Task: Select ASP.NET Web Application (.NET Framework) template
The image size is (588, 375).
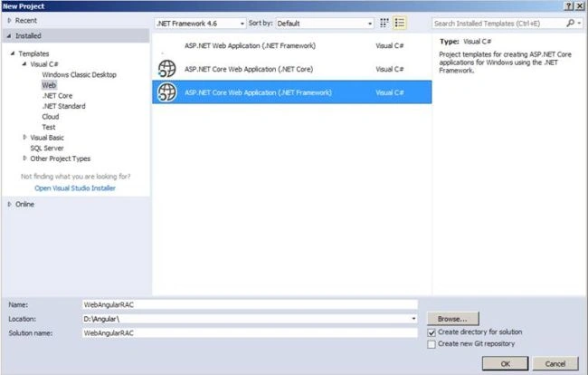Action: [292, 46]
